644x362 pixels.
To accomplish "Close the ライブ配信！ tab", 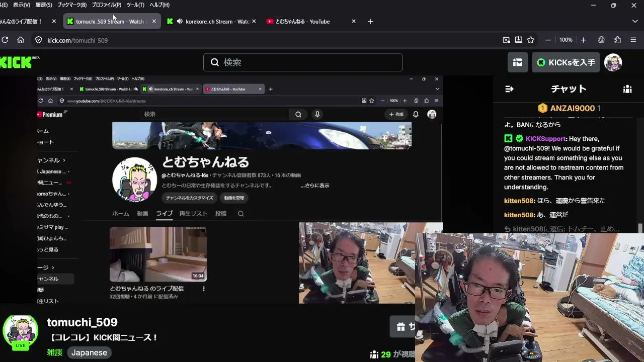I will (54, 21).
